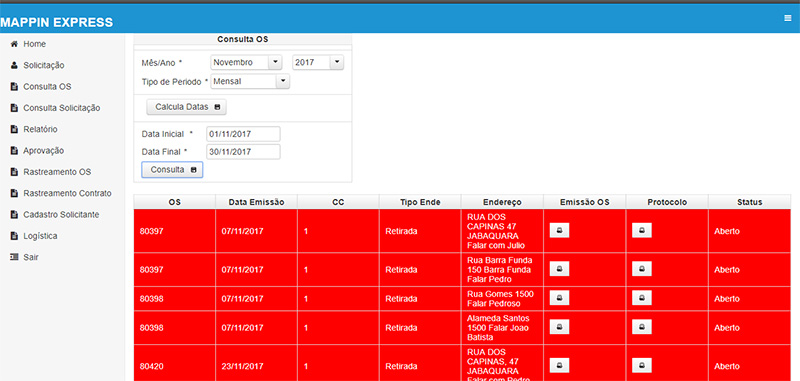Image resolution: width=800 pixels, height=381 pixels.
Task: Open Consulta OS in the sidebar menu
Action: 47,87
